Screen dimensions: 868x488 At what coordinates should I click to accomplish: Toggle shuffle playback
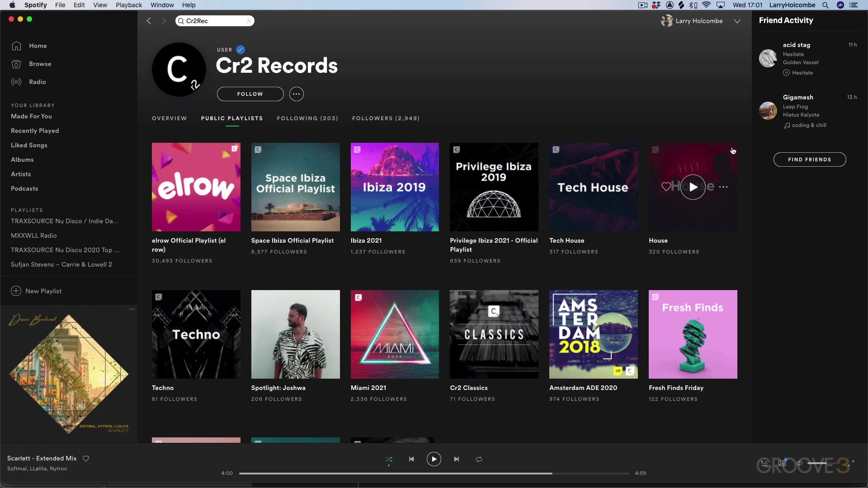click(x=389, y=459)
